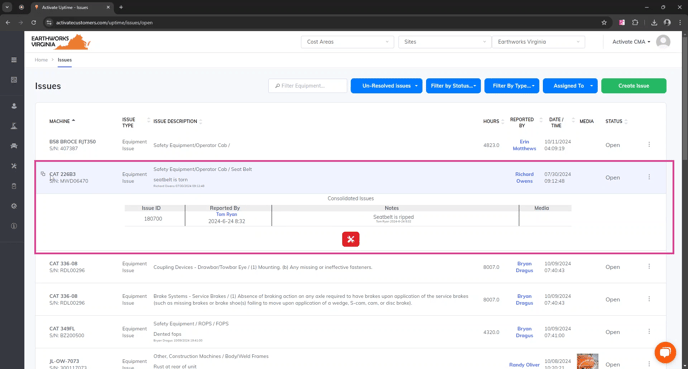
Task: Open a new browser tab
Action: pyautogui.click(x=121, y=7)
